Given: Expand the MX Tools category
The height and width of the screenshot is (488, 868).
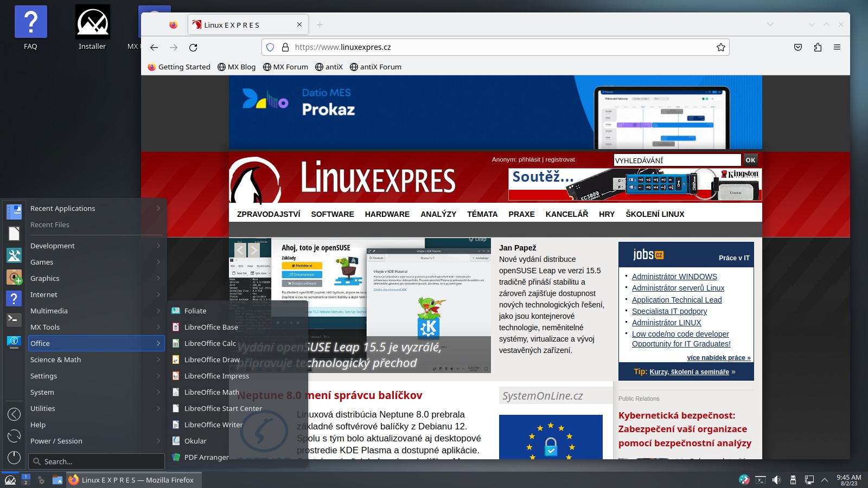Looking at the screenshot, I should [96, 327].
